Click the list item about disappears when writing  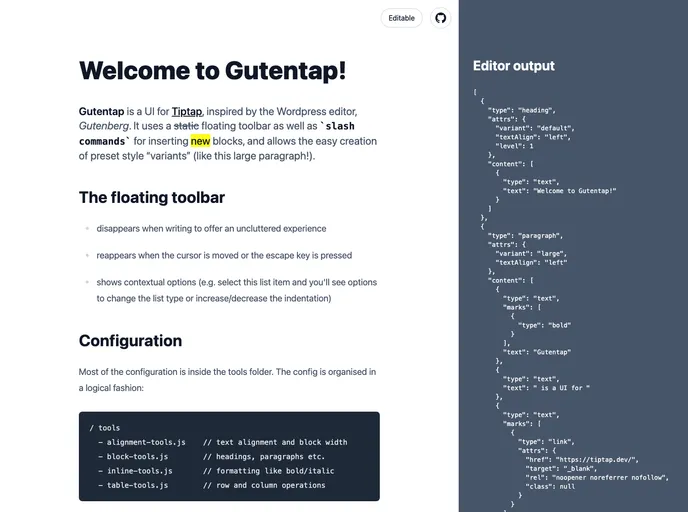(211, 229)
